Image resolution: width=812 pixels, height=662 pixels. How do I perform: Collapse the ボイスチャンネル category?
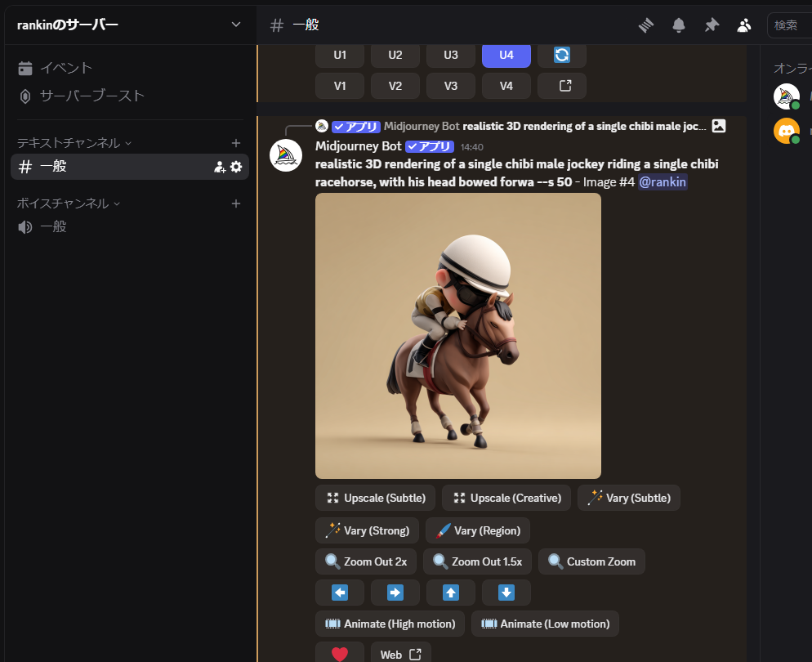point(69,204)
